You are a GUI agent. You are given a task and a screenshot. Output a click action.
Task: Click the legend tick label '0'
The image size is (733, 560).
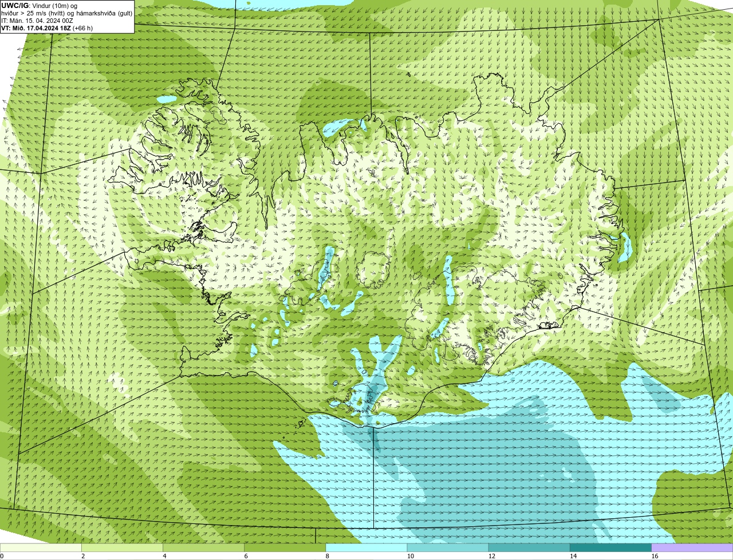2,556
